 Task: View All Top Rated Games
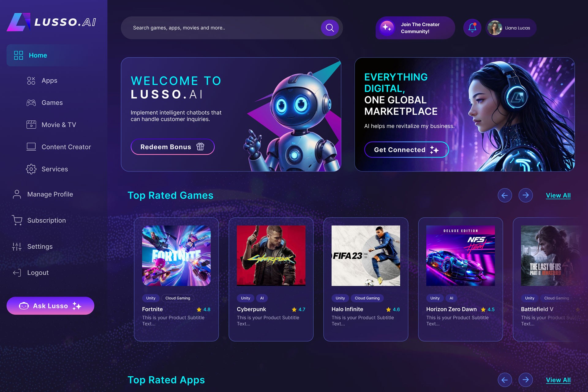click(558, 195)
